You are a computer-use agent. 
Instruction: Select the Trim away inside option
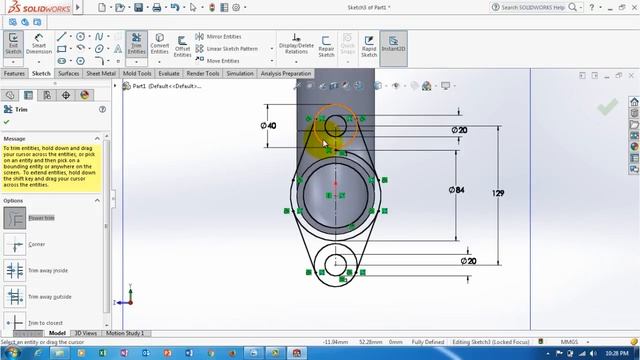15,270
